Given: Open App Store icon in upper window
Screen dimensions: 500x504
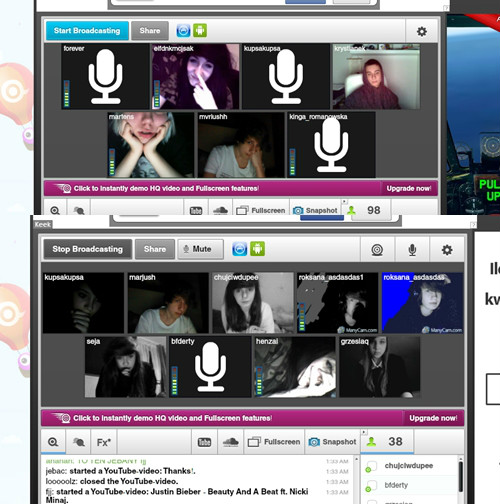Looking at the screenshot, I should [x=183, y=31].
